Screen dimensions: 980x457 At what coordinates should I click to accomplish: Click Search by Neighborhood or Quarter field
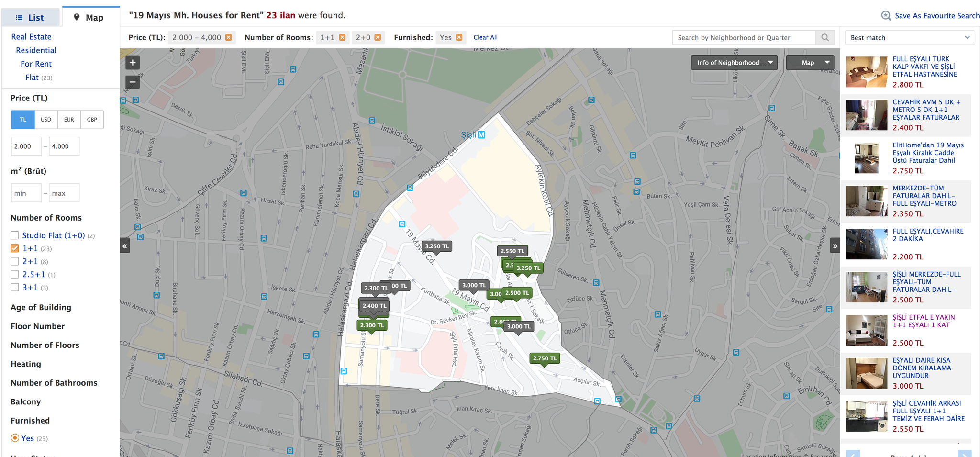744,37
